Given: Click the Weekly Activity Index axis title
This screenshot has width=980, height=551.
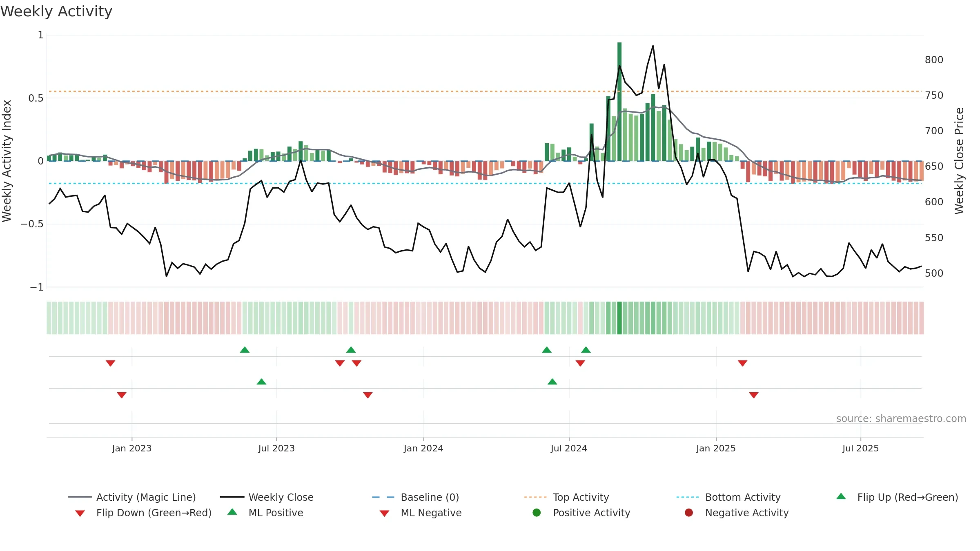Looking at the screenshot, I should point(7,161).
